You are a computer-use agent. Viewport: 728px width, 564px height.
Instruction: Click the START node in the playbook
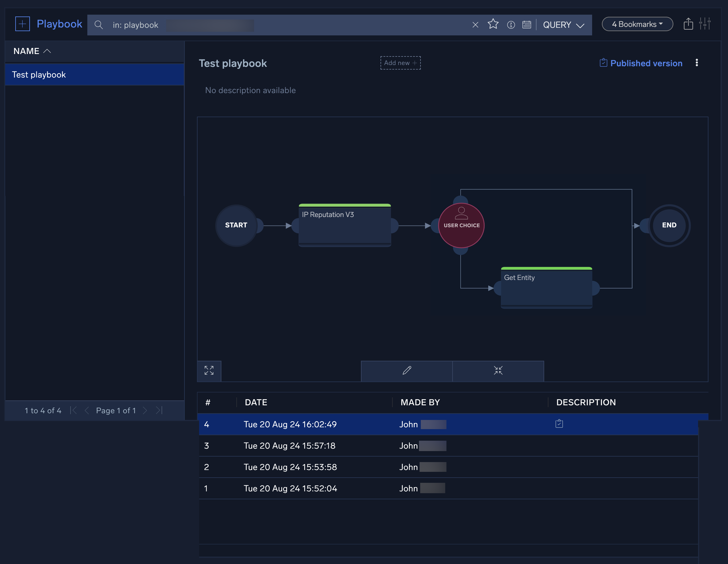(235, 224)
